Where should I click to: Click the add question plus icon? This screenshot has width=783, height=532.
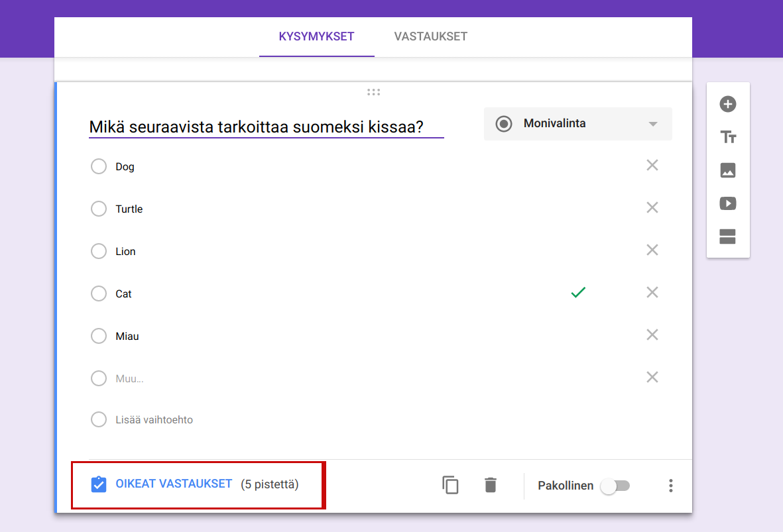coord(728,104)
